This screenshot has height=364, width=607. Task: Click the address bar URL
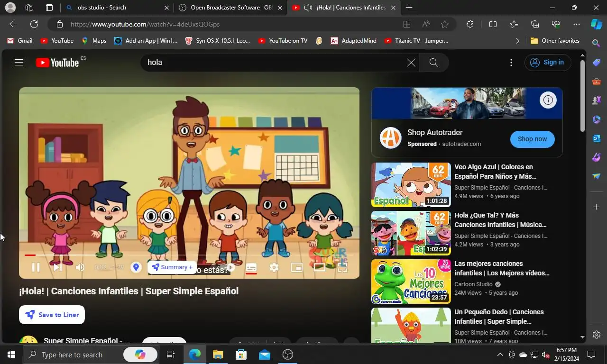tap(145, 24)
